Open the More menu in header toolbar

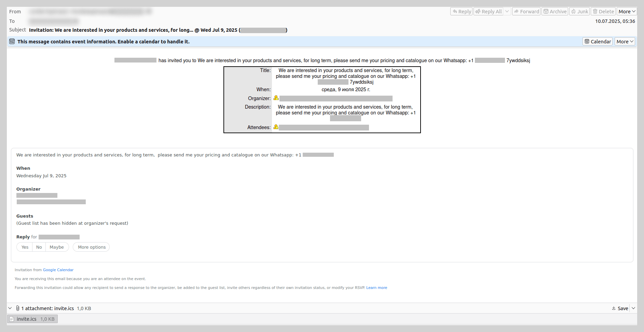[x=627, y=12]
